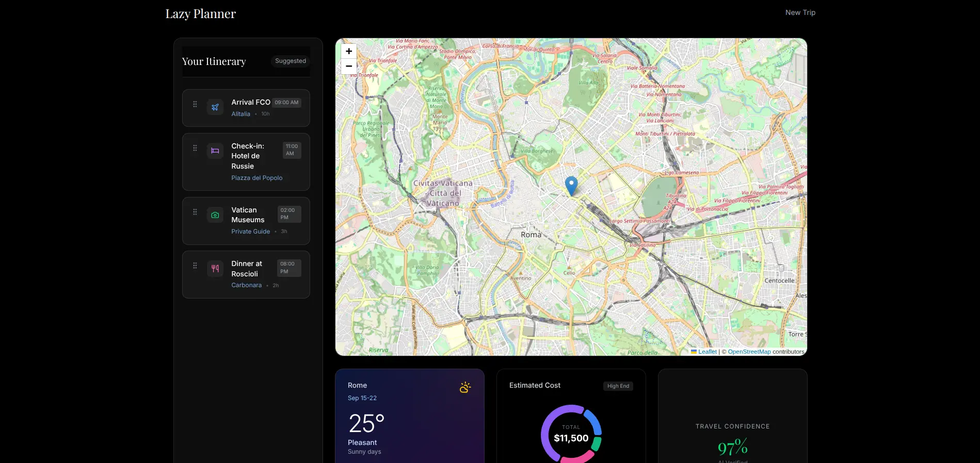The width and height of the screenshot is (980, 463).
Task: Click the High End cost badge
Action: pos(618,386)
